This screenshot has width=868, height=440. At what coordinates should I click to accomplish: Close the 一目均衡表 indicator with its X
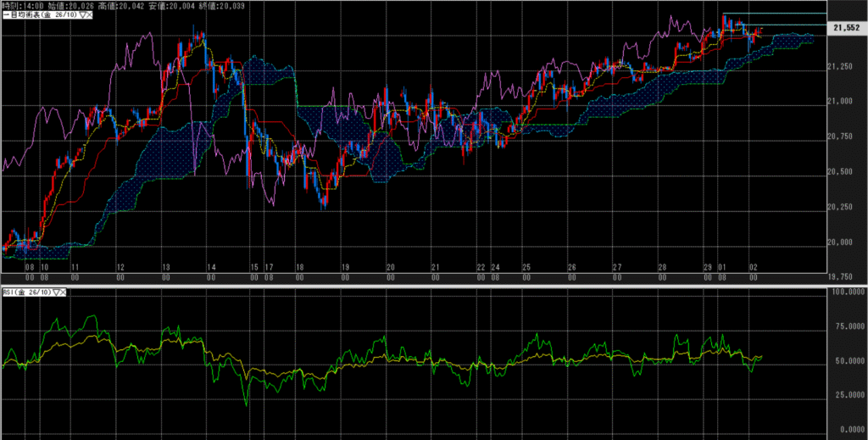coord(91,16)
